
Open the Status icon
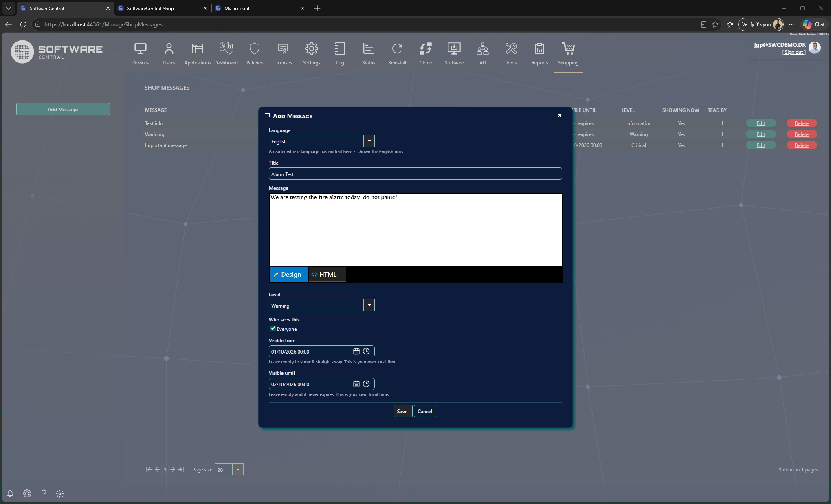pyautogui.click(x=369, y=54)
